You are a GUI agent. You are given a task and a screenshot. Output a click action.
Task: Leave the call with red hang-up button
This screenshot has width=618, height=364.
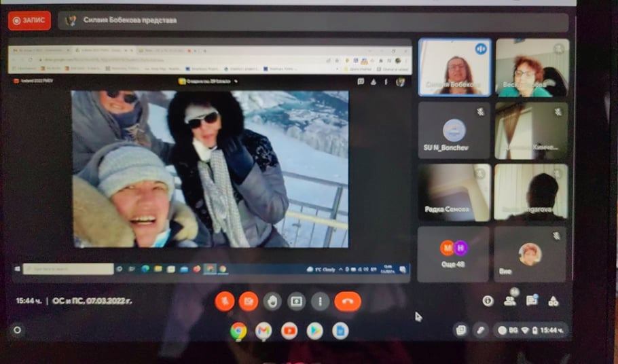click(348, 301)
